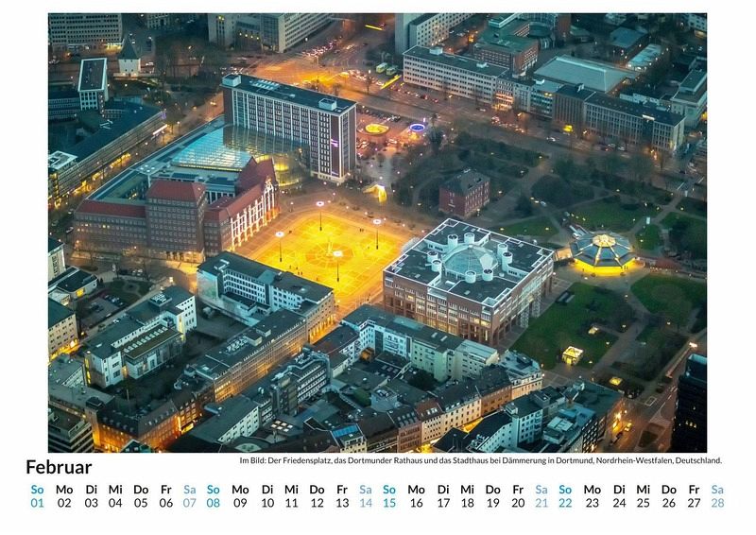Select Thursday 05 in the calendar

click(141, 496)
